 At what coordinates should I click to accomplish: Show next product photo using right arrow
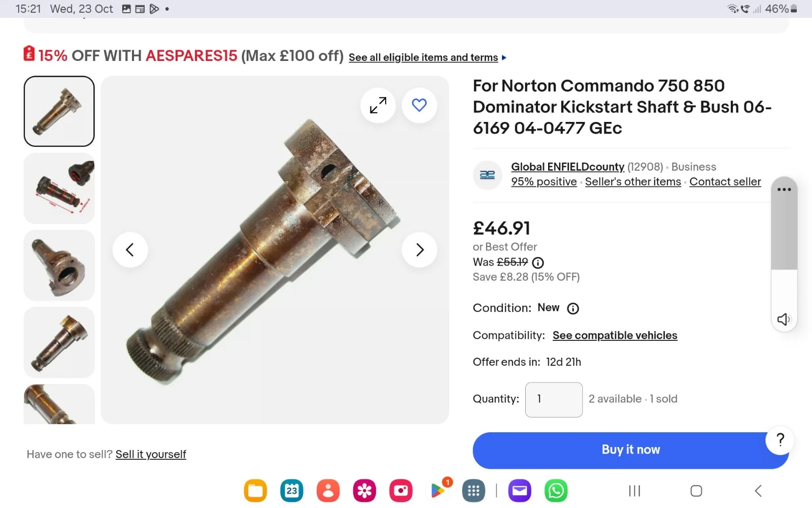click(419, 250)
